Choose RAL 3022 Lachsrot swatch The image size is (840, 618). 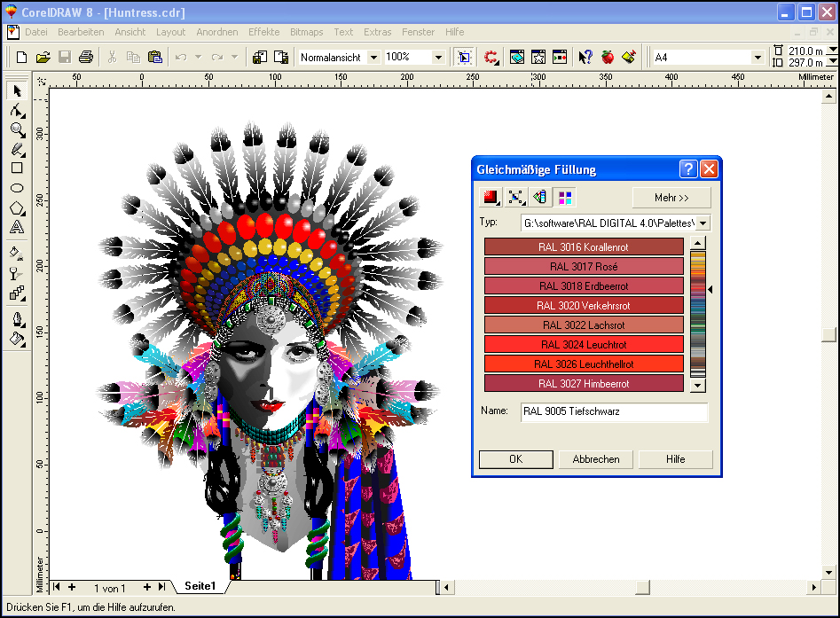click(584, 325)
